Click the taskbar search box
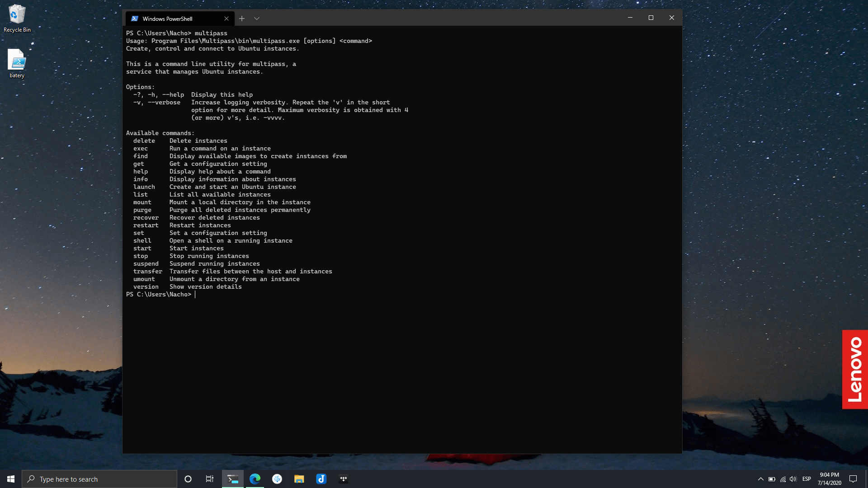Screen dimensions: 868x488 (99, 479)
